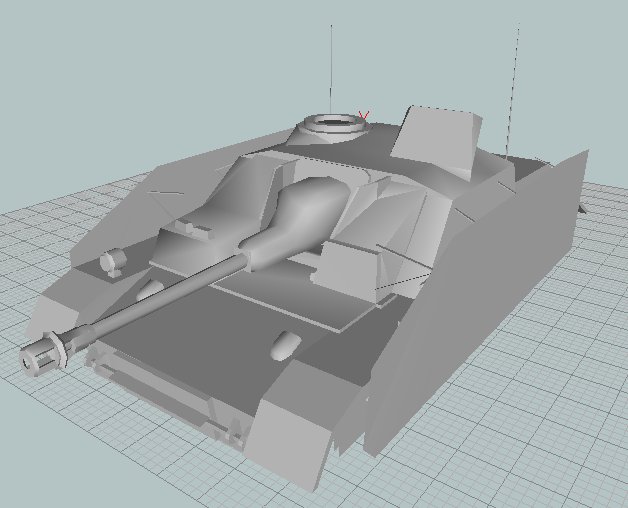
Task: Click the raised open hatch plate on roof
Action: [436, 141]
